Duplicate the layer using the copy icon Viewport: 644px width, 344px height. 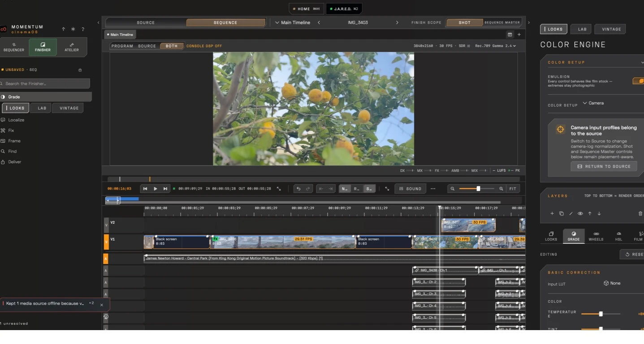(562, 214)
